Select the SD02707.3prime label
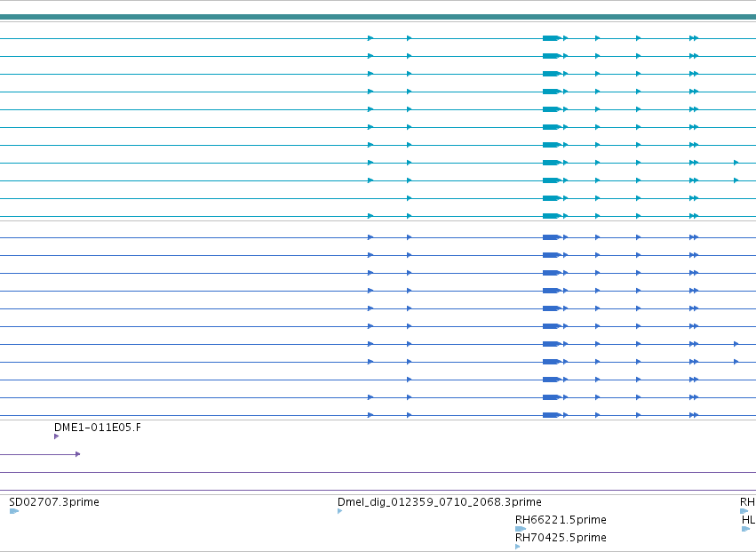The image size is (756, 552). tap(54, 502)
